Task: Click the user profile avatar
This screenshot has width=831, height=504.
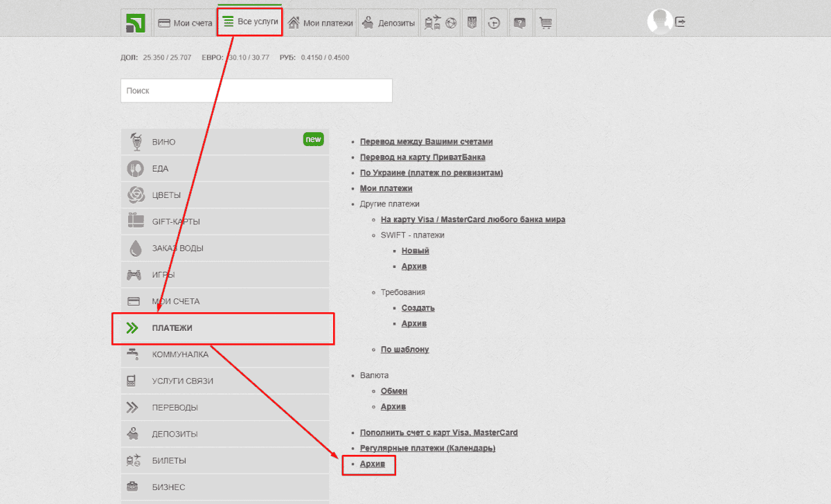Action: click(x=659, y=21)
